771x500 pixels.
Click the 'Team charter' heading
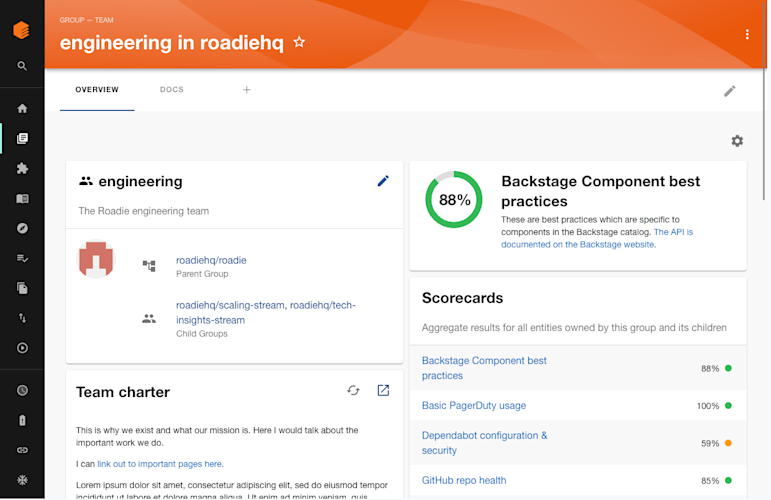(123, 392)
